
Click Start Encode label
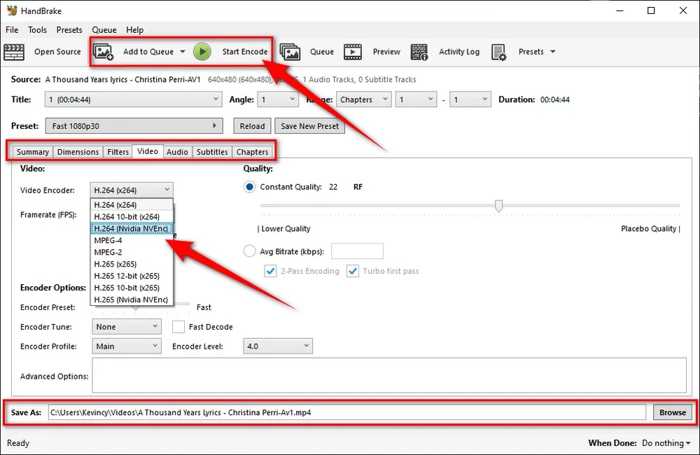click(x=245, y=52)
